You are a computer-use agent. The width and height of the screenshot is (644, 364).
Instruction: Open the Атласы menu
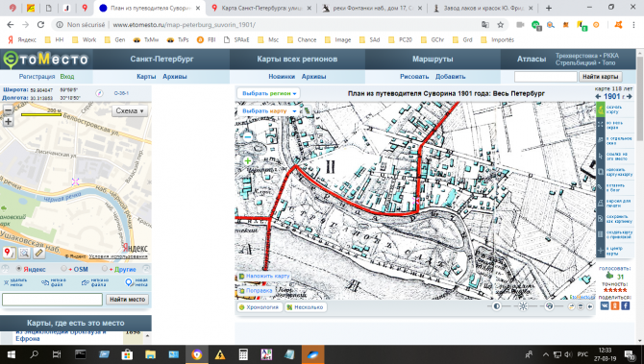pyautogui.click(x=532, y=60)
